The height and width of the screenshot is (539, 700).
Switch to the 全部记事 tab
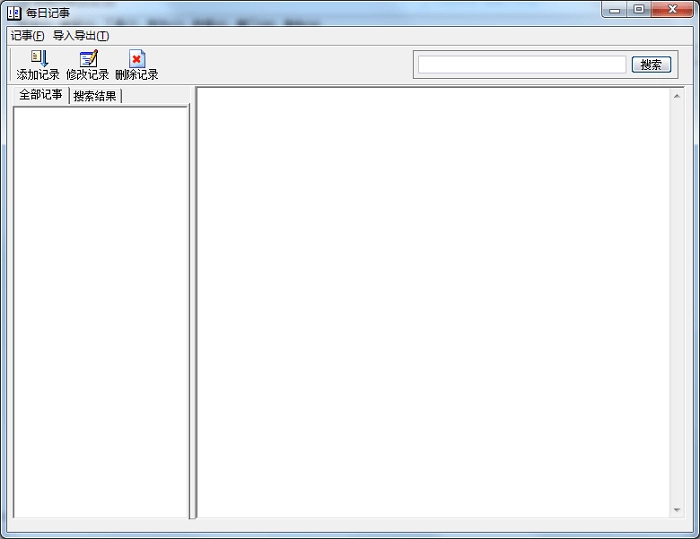(40, 96)
